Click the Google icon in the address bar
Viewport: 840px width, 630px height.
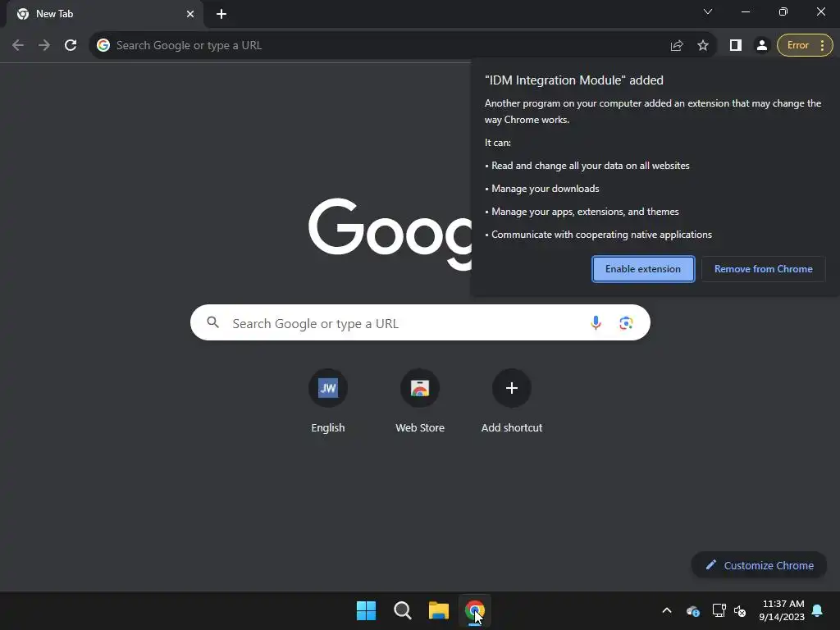tap(103, 46)
